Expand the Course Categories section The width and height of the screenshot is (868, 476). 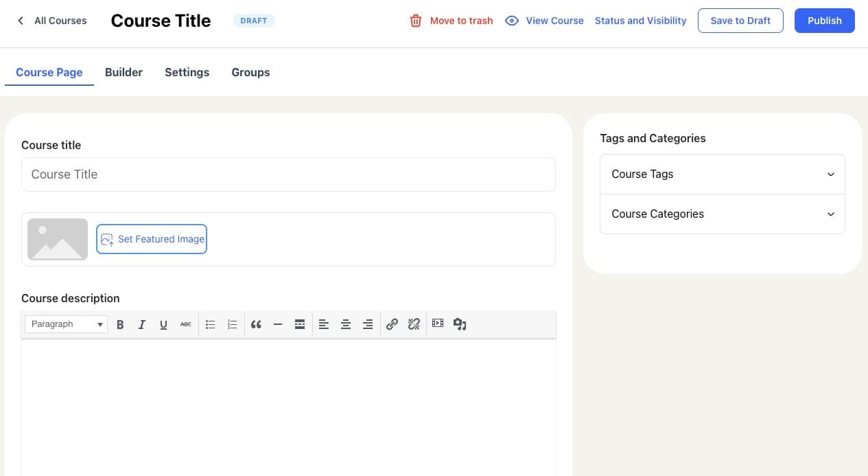point(722,214)
